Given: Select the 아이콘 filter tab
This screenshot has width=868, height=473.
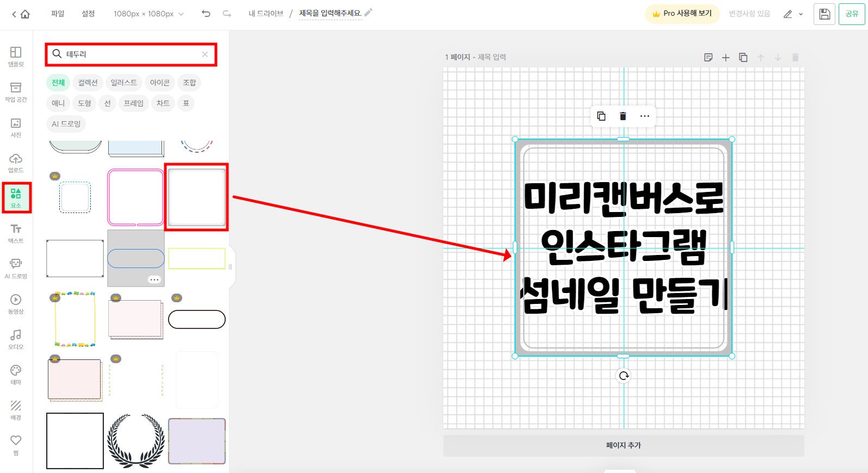Looking at the screenshot, I should [x=160, y=83].
